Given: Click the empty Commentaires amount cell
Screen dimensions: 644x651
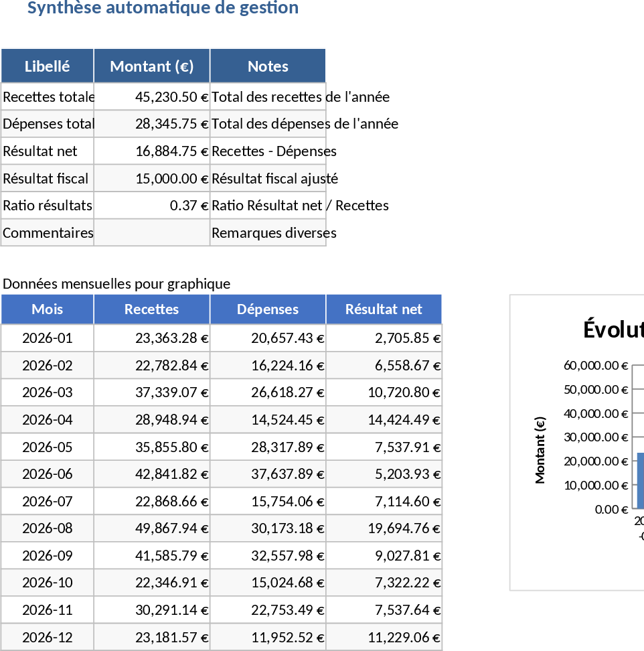Looking at the screenshot, I should click(x=151, y=232).
